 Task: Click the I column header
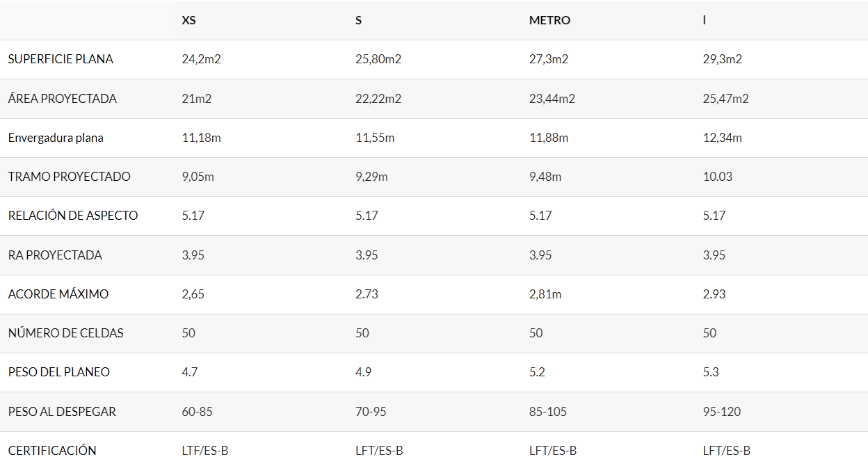(x=705, y=20)
